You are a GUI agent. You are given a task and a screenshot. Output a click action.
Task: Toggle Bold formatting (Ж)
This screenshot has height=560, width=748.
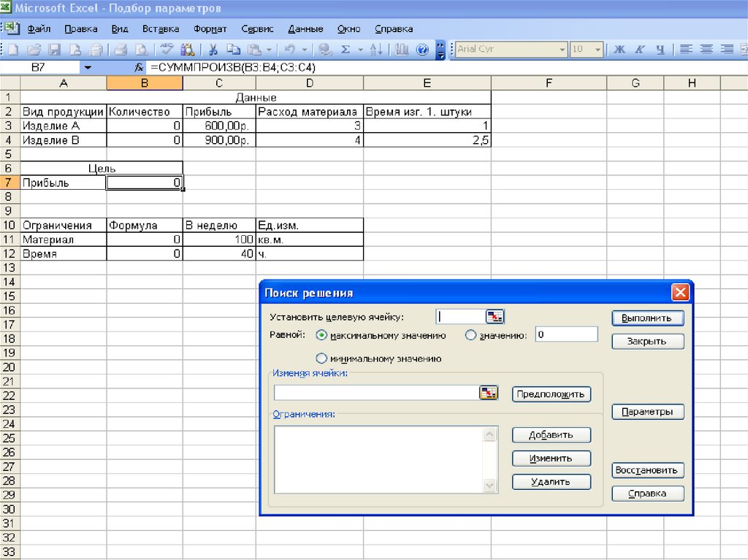coord(619,50)
